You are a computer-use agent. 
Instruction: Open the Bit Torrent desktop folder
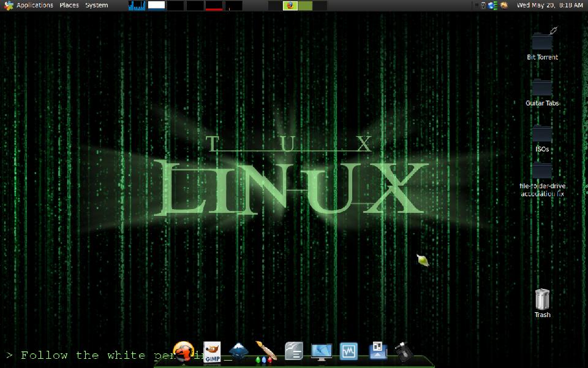pos(542,40)
